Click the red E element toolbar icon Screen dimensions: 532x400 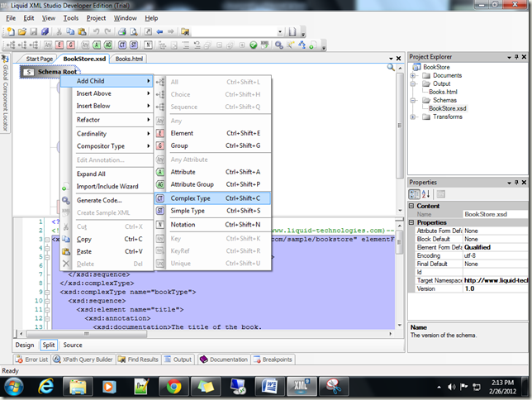(x=58, y=45)
